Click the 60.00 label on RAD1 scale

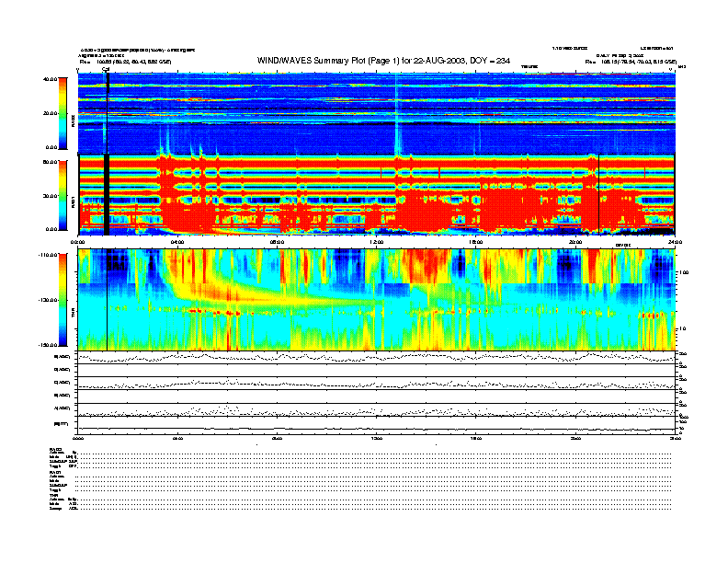pos(50,162)
